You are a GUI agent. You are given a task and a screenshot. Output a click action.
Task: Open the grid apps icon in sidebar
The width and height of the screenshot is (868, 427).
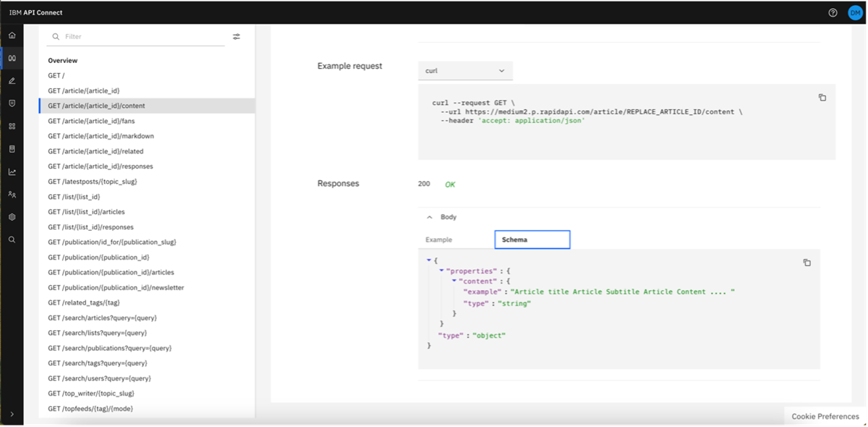(12, 126)
